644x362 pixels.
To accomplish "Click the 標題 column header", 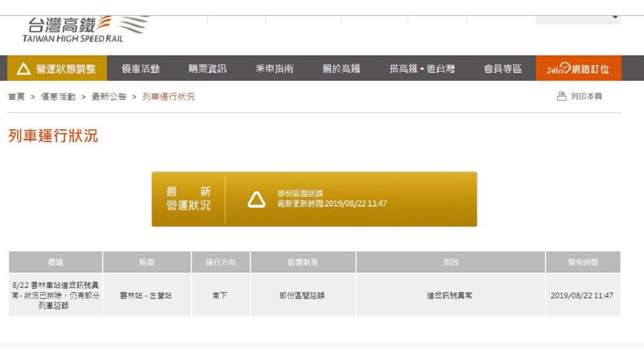I will 55,262.
